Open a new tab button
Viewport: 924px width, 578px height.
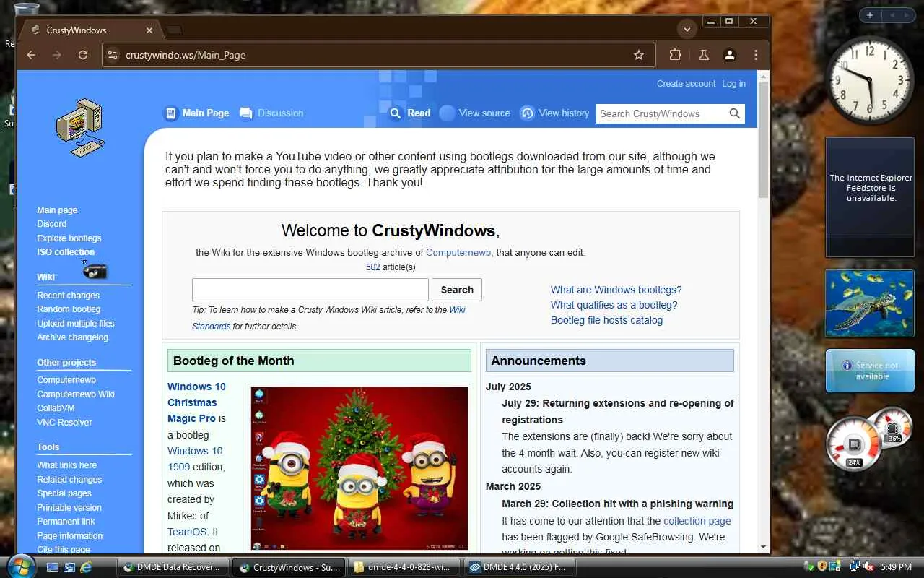173,30
